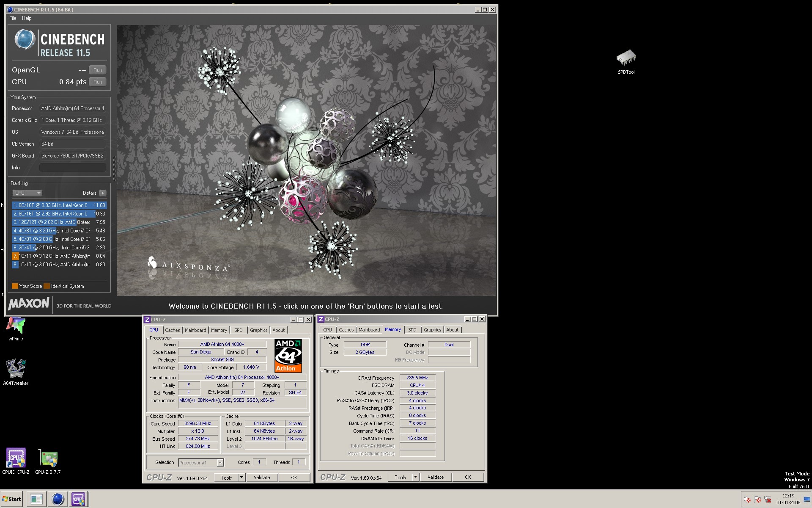Screen dimensions: 812x508
Task: Run the CPU benchmark
Action: [98, 82]
